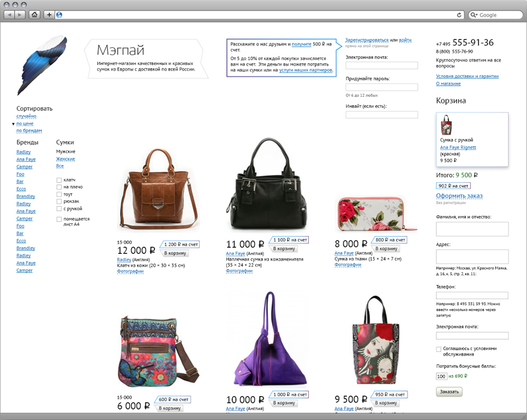Click the cart item bag thumbnail
This screenshot has height=420, width=527.
pyautogui.click(x=446, y=124)
